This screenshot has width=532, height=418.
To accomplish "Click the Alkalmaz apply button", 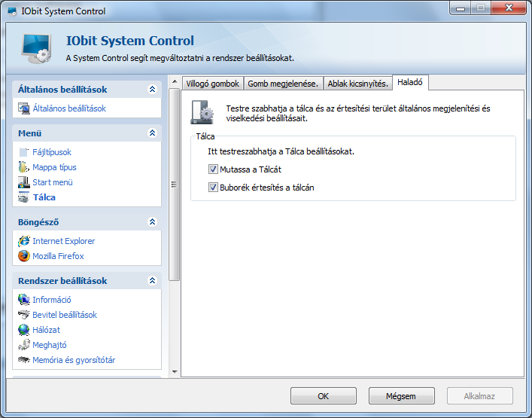I will pyautogui.click(x=480, y=396).
